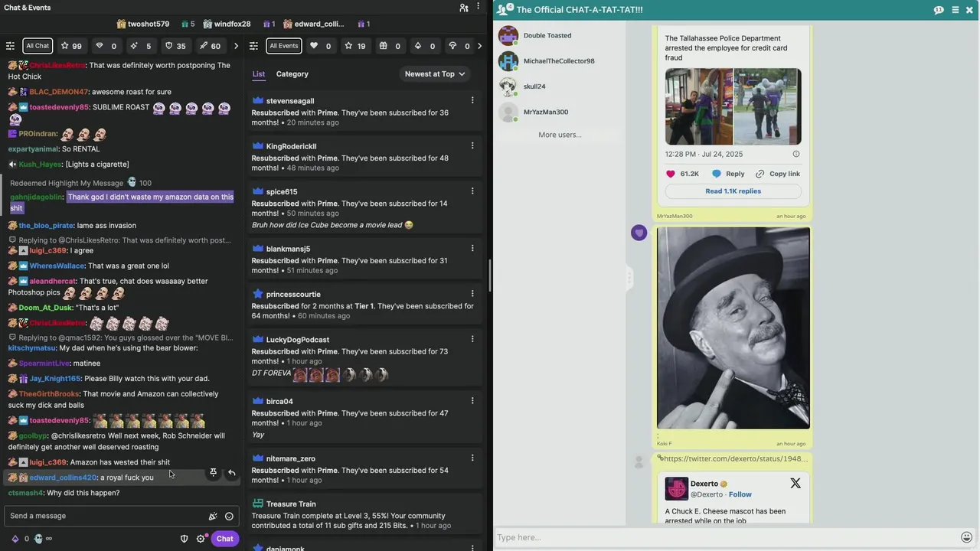Click username WheresWallace in chat
980x551 pixels.
(x=57, y=266)
